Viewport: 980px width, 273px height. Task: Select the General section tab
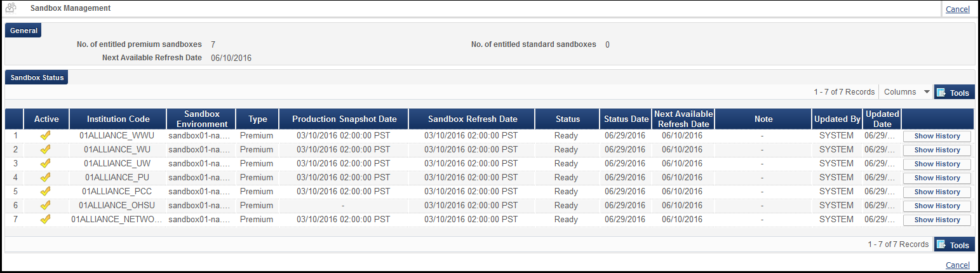click(23, 30)
